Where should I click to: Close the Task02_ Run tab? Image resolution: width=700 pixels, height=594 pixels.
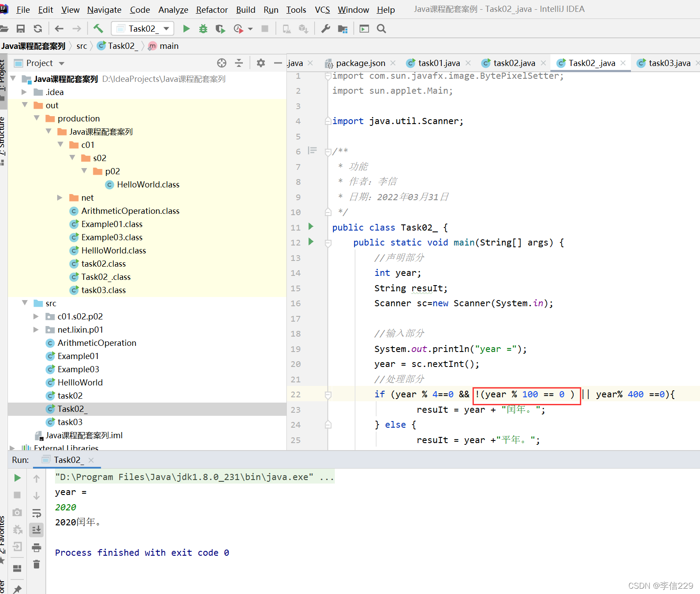click(x=91, y=460)
